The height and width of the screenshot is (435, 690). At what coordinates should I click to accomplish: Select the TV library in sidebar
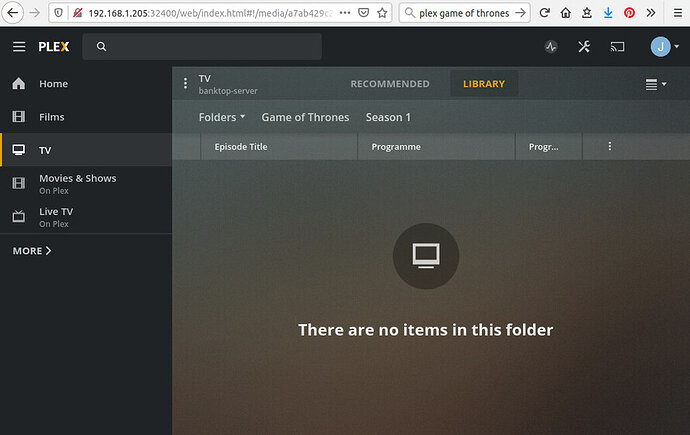point(86,150)
